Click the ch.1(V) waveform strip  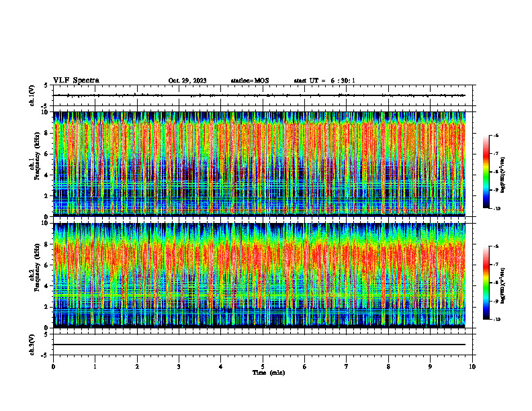[x=263, y=95]
